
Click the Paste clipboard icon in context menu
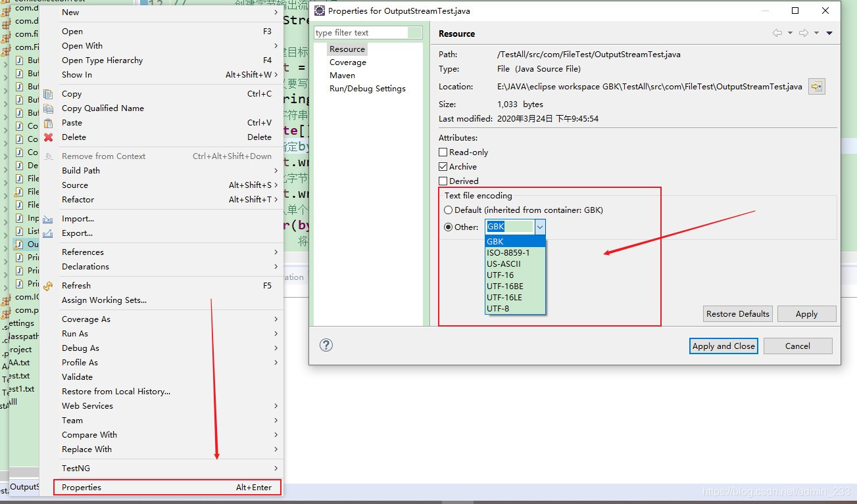coord(48,123)
